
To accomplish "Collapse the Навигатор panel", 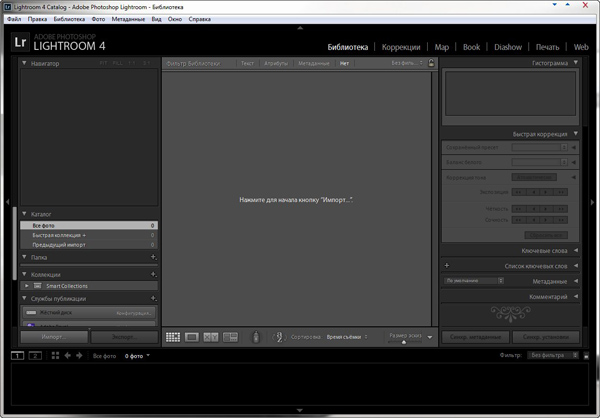I will [x=24, y=63].
